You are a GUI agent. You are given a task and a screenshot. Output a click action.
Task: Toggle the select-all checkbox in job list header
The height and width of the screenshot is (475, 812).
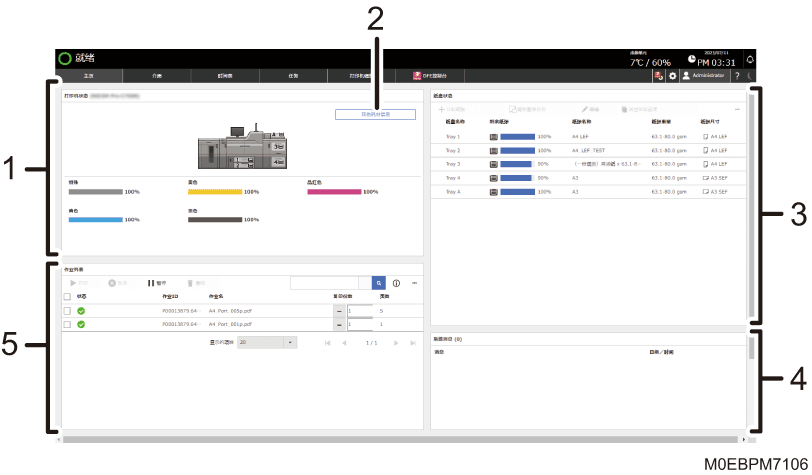pyautogui.click(x=67, y=297)
